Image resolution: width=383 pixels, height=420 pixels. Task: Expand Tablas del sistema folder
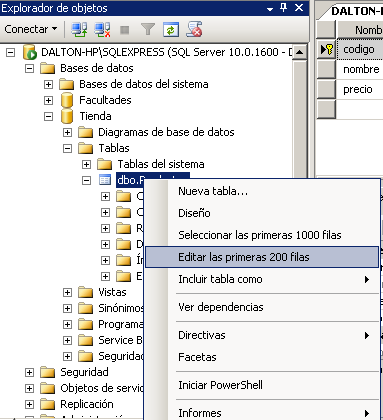86,164
